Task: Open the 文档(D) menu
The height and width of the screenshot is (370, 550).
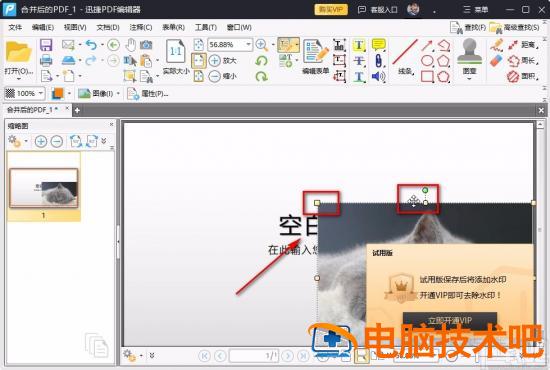Action: pos(108,27)
